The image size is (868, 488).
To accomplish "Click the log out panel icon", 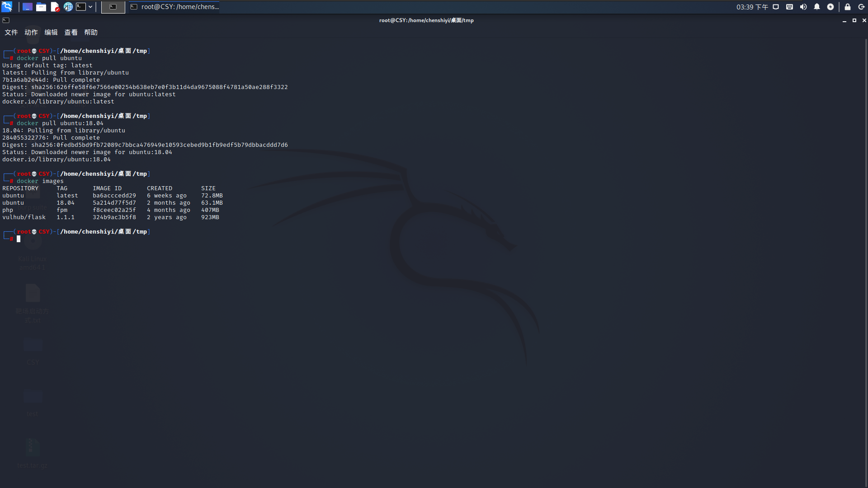I will [861, 7].
